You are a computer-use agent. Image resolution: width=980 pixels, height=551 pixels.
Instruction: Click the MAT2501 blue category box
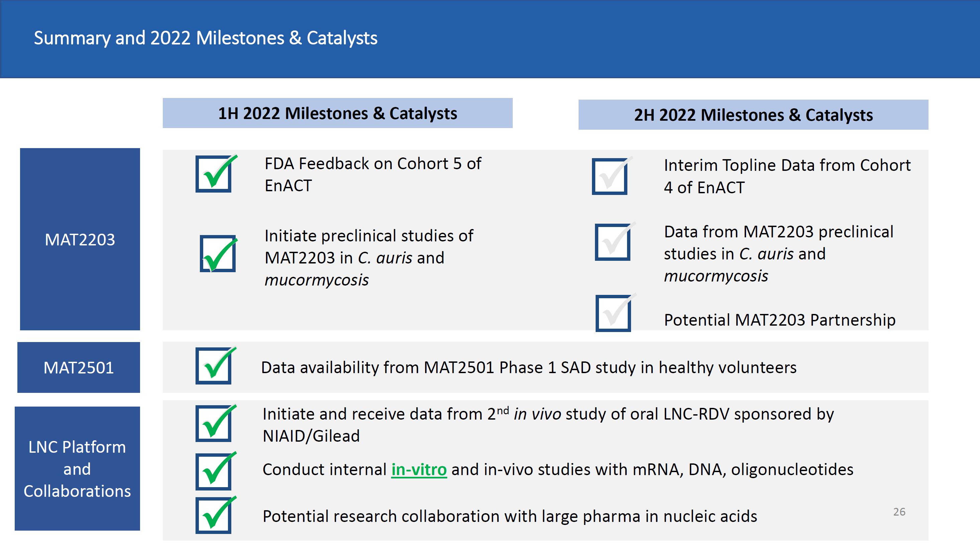coord(79,367)
